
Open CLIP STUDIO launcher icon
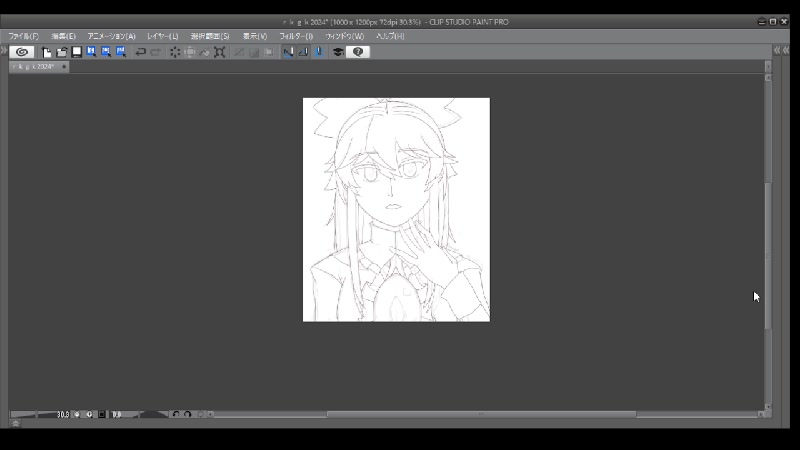tap(21, 52)
